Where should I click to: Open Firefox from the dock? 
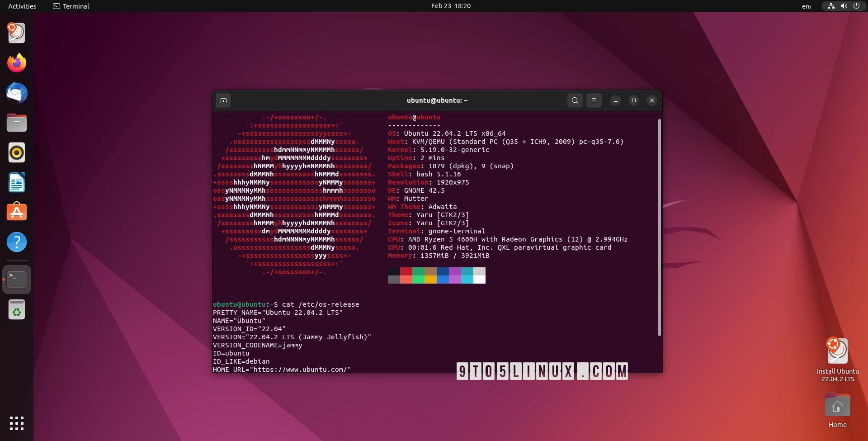pyautogui.click(x=17, y=63)
